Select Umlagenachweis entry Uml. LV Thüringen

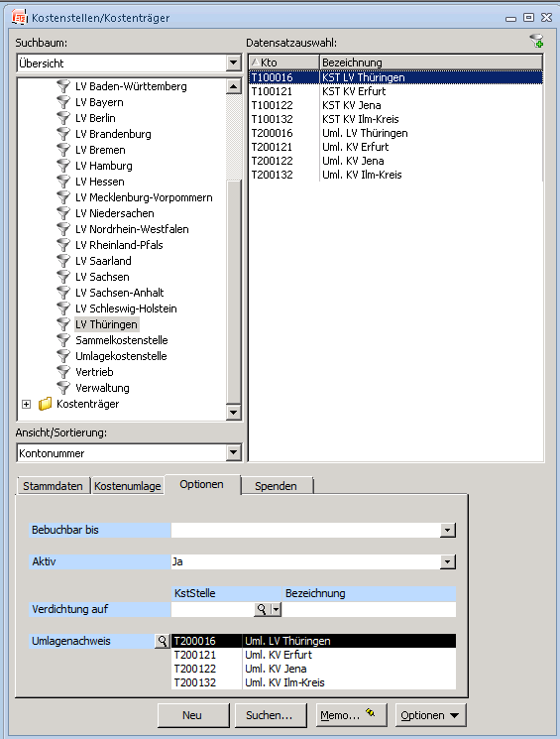[313, 641]
